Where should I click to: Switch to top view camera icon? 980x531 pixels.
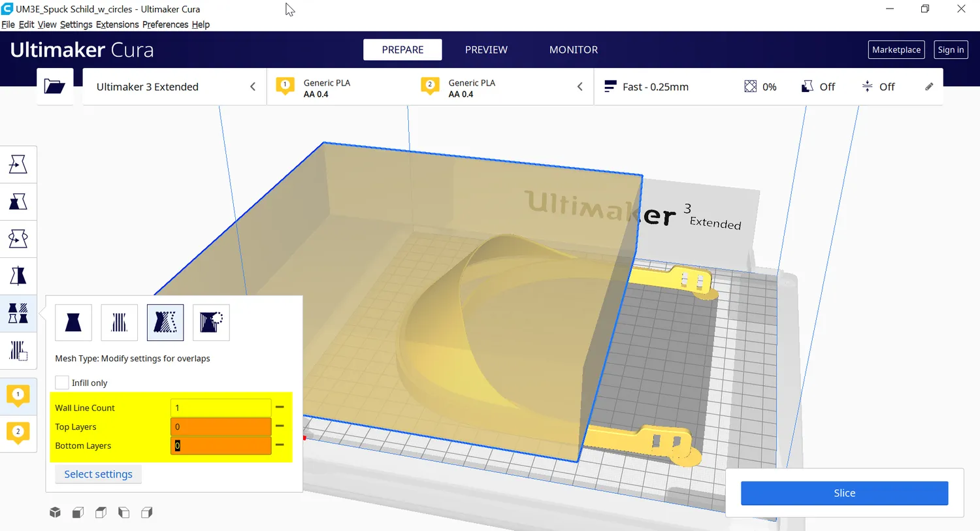tap(101, 513)
